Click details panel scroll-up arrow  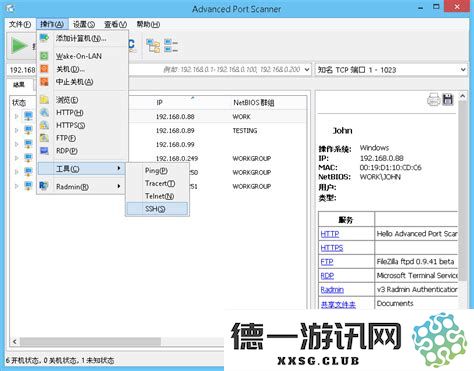click(x=462, y=96)
